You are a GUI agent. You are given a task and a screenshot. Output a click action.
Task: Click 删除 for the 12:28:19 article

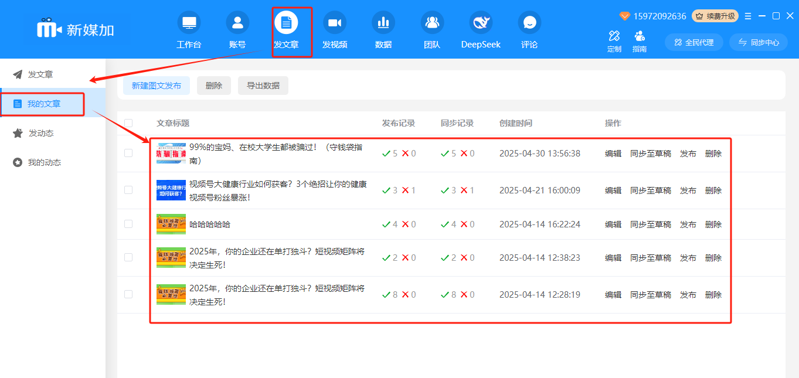click(x=713, y=295)
